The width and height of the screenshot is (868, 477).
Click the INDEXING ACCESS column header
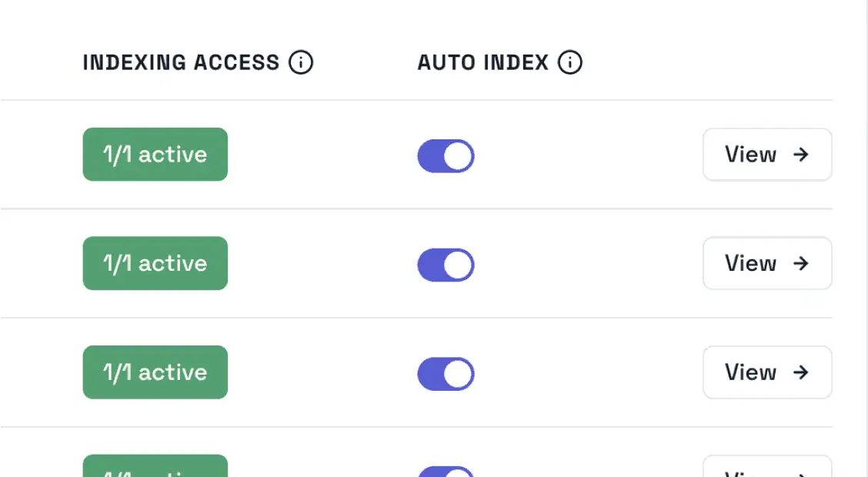[x=182, y=62]
